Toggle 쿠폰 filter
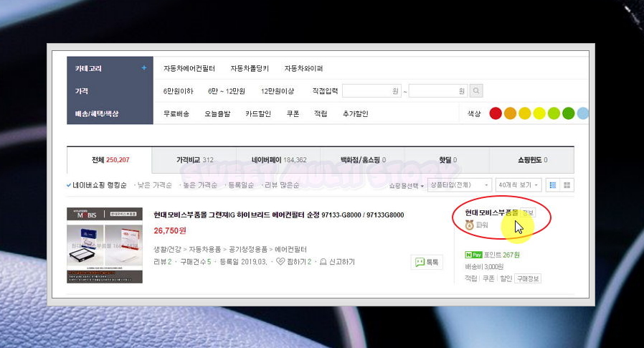This screenshot has width=644, height=348. pyautogui.click(x=293, y=114)
